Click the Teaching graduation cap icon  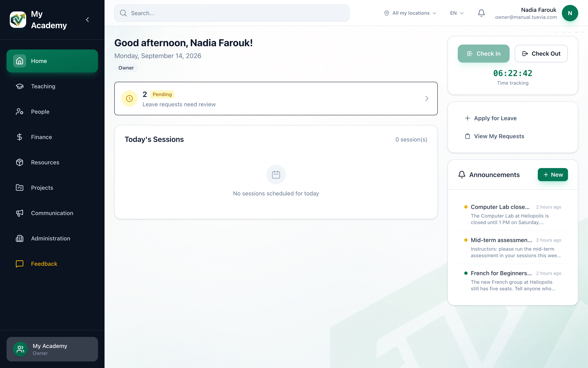19,86
